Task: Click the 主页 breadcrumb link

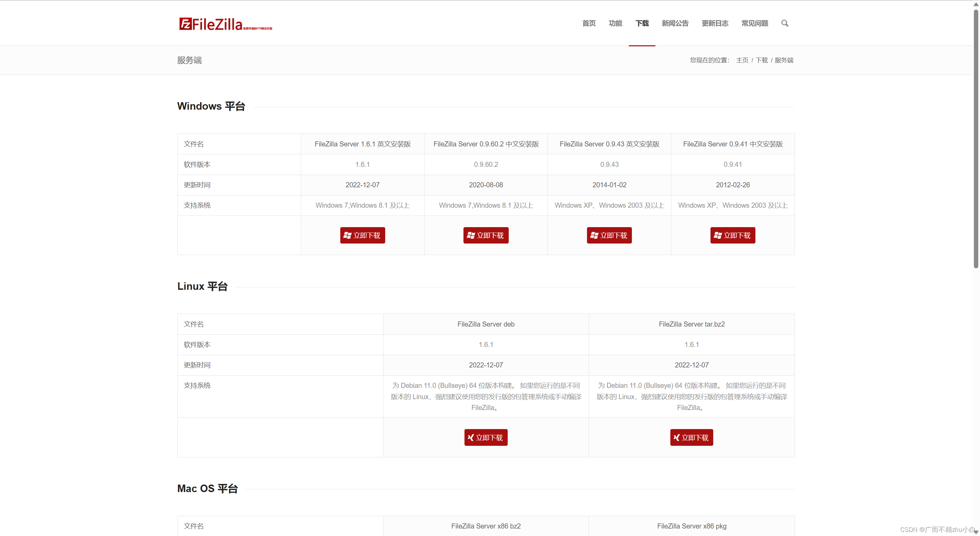Action: [742, 60]
